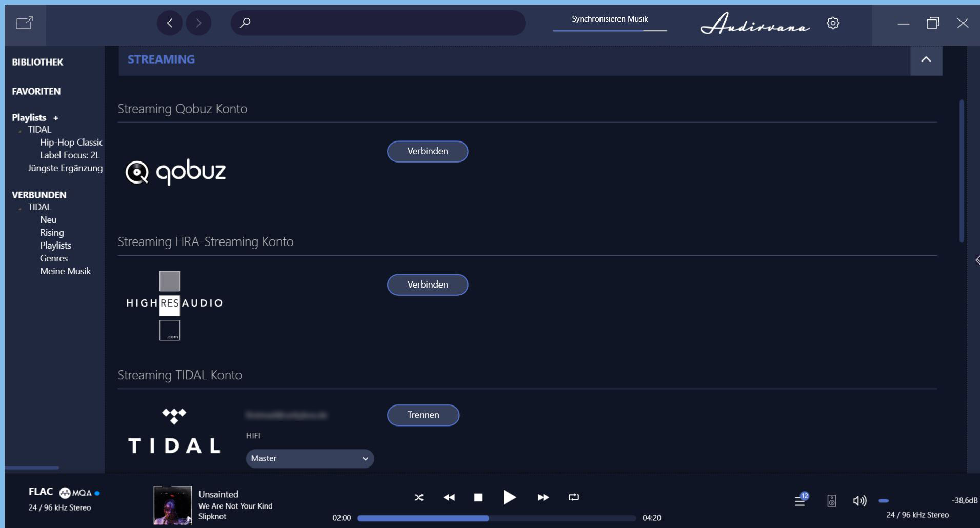Skip to the next track
This screenshot has height=528, width=980.
[543, 497]
